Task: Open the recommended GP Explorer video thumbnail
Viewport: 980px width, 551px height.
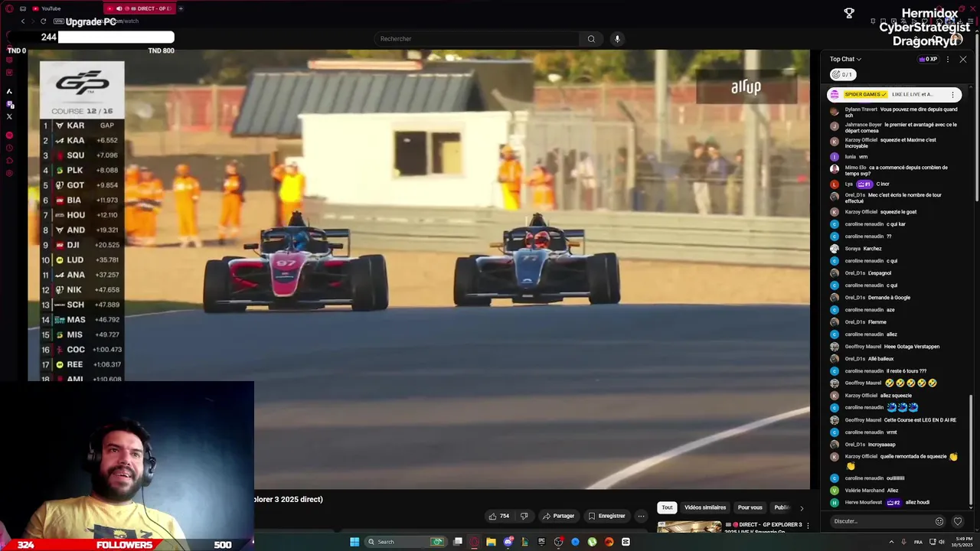Action: [689, 527]
